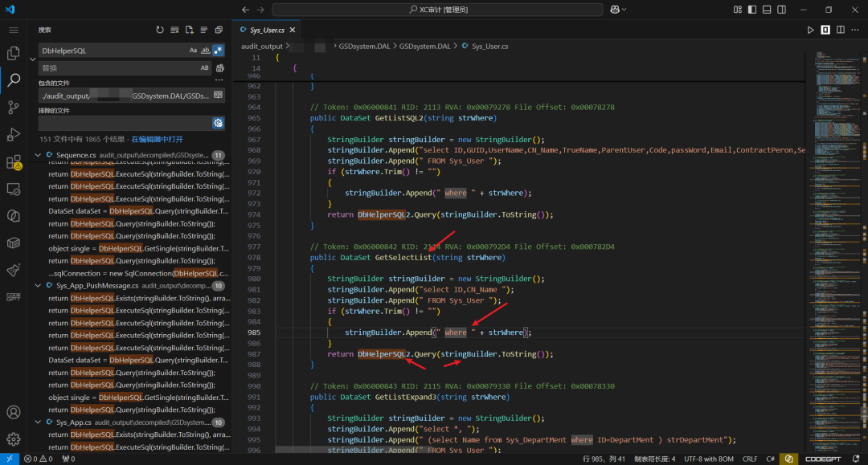Open results in editor link
868x465 pixels.
point(158,139)
